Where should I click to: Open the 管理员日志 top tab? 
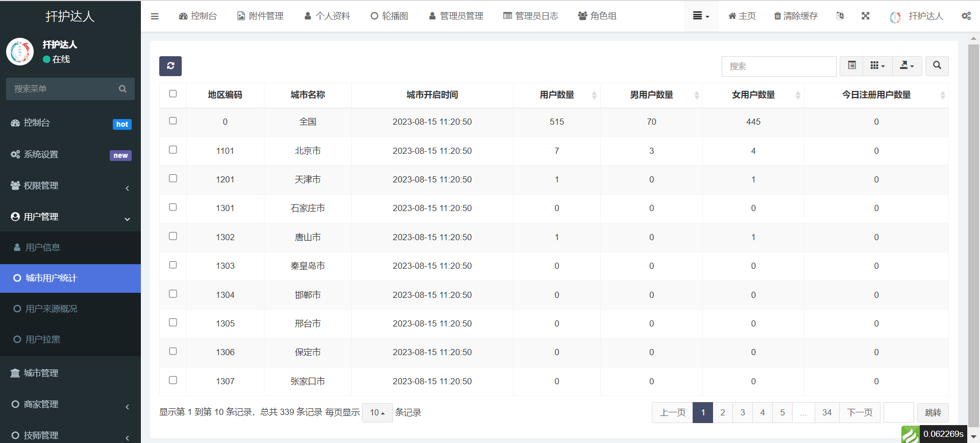(531, 16)
